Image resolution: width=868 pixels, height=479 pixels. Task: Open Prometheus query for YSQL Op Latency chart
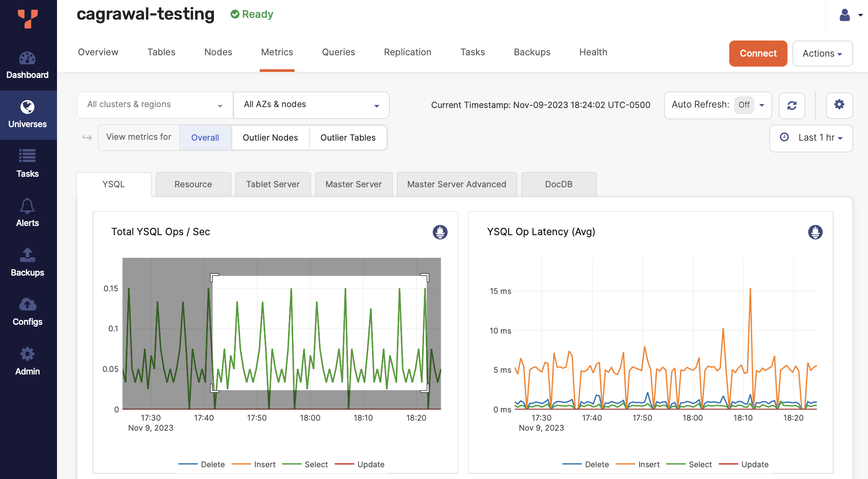coord(815,232)
